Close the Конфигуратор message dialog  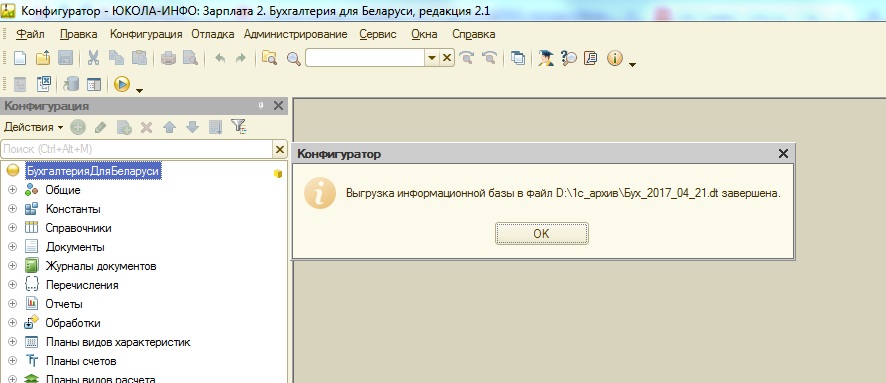[x=783, y=154]
